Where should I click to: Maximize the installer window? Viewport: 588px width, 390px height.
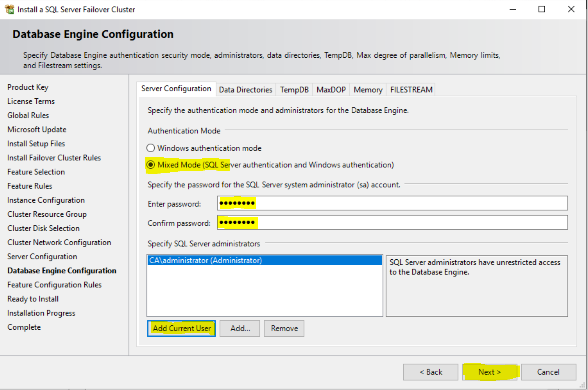tap(542, 10)
